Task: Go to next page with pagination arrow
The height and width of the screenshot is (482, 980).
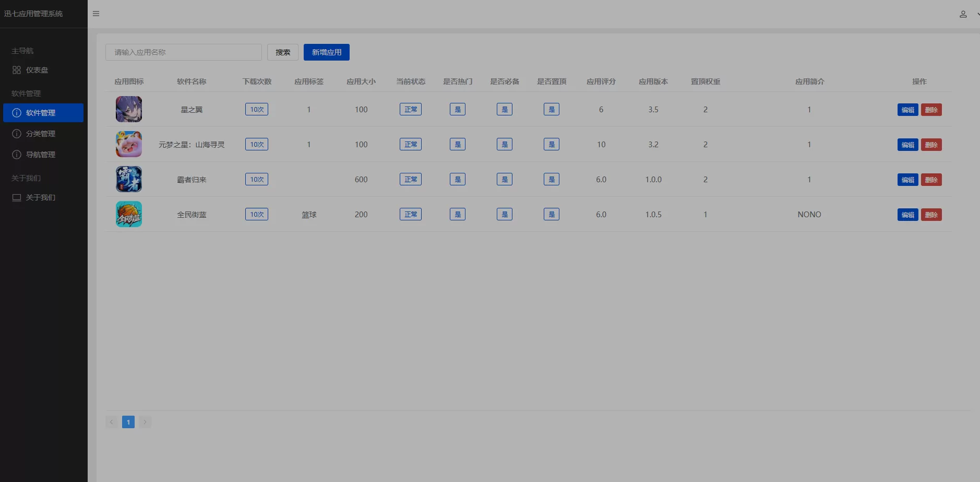Action: (x=145, y=422)
